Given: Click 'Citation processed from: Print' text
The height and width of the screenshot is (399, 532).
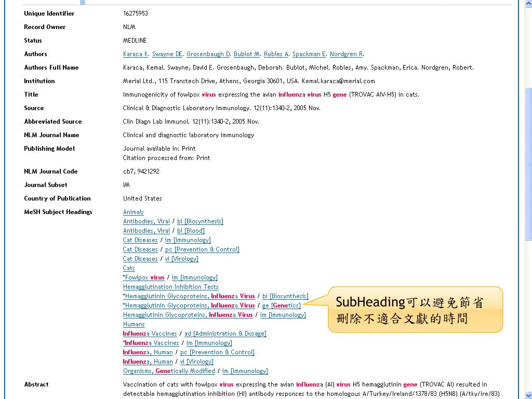Looking at the screenshot, I should click(x=166, y=158).
